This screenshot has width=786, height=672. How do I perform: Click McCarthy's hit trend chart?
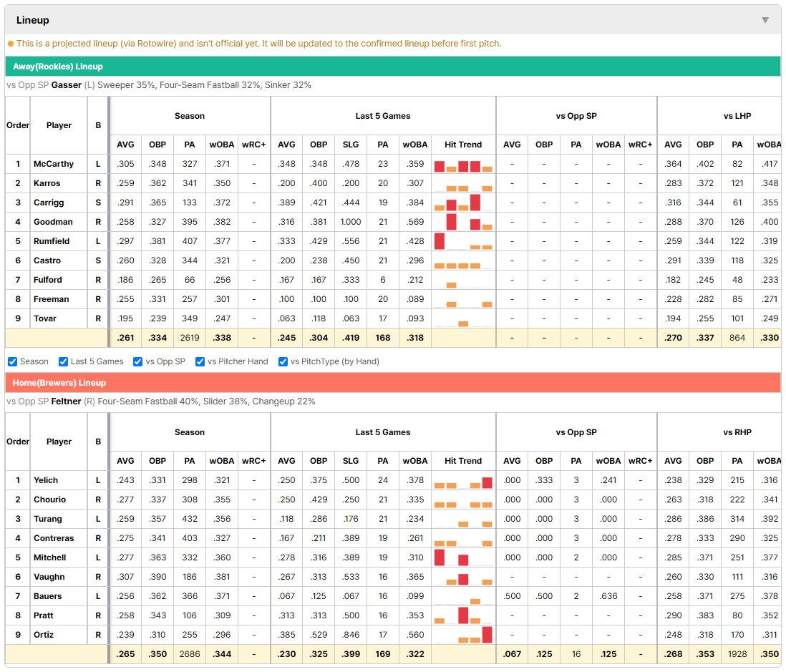pyautogui.click(x=463, y=165)
